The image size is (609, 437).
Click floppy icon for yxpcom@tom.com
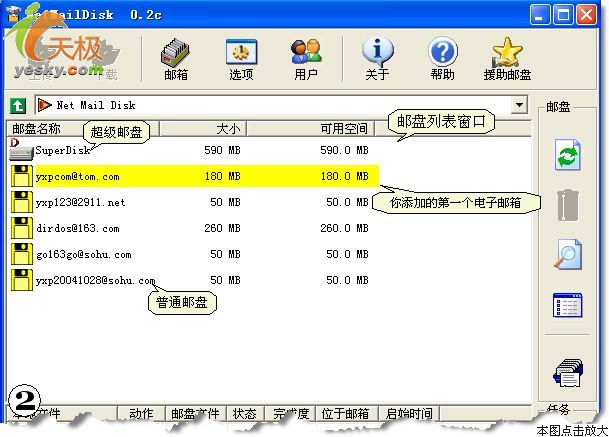[22, 176]
